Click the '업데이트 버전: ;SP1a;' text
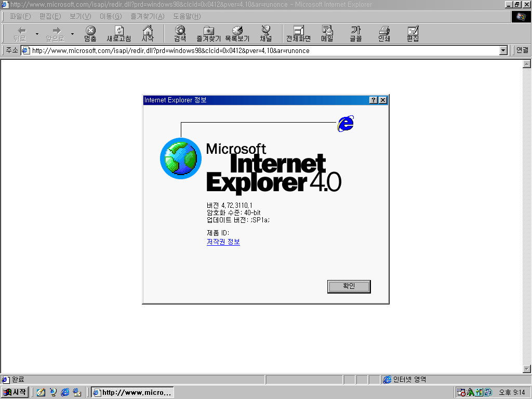532x399 pixels. coord(238,220)
